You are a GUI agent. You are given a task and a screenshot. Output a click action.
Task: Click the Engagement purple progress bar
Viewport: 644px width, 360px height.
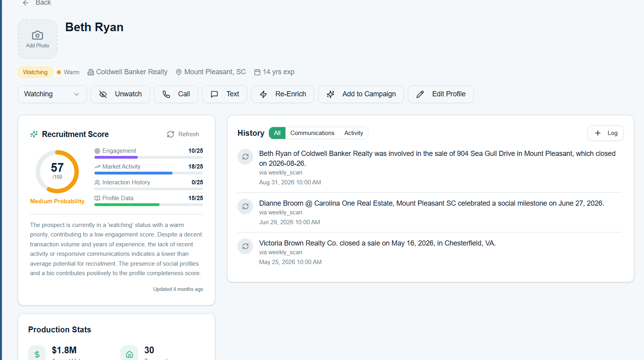click(x=116, y=157)
